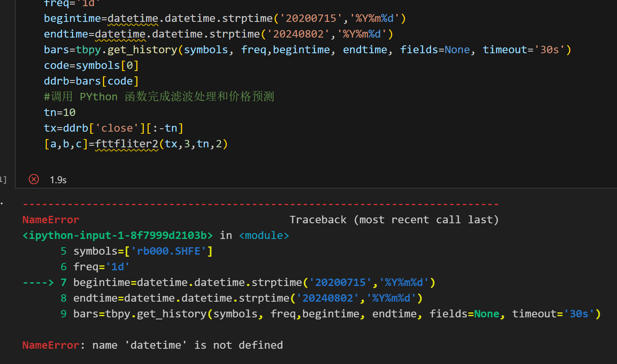Click the red cell execution error icon
Screen dimensions: 617x364
(34, 180)
